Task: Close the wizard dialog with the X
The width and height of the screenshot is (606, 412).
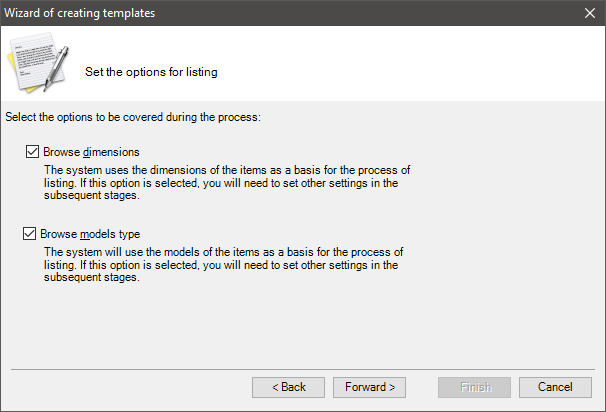Action: pyautogui.click(x=590, y=13)
